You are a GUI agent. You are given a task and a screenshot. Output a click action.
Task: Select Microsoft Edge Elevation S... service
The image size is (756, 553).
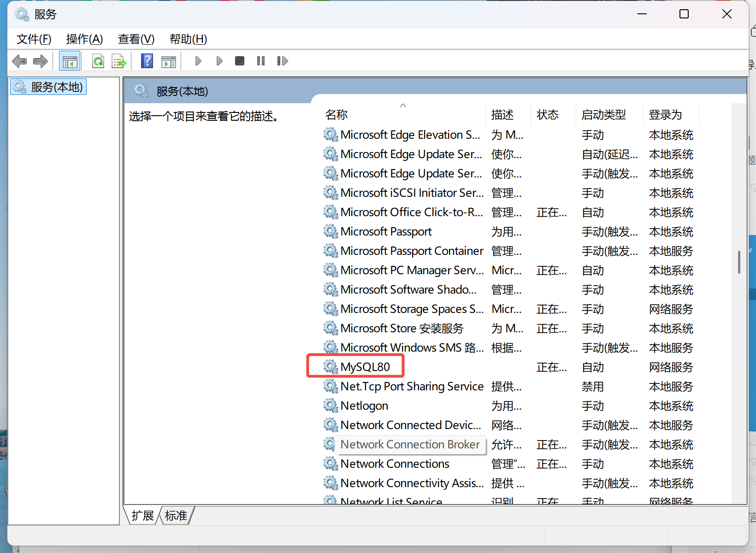point(410,135)
